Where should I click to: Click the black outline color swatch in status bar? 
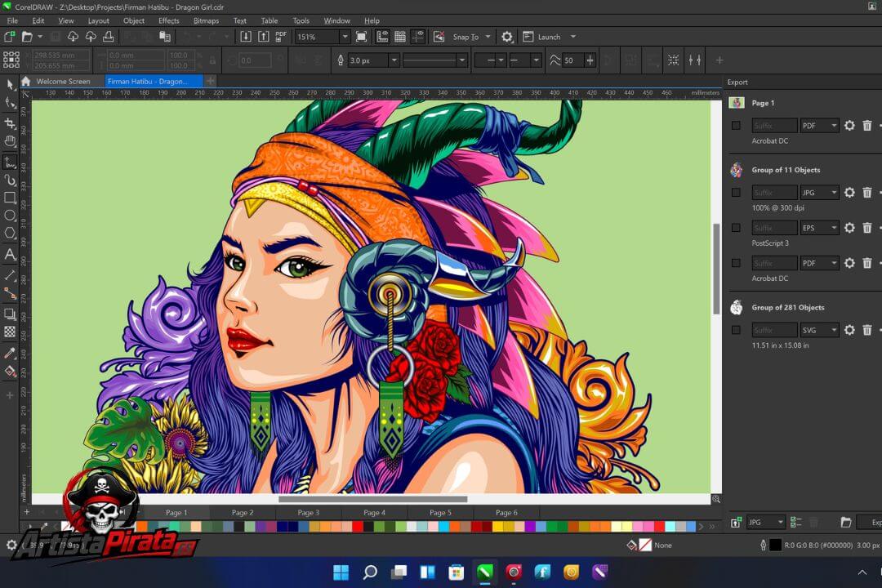point(775,545)
